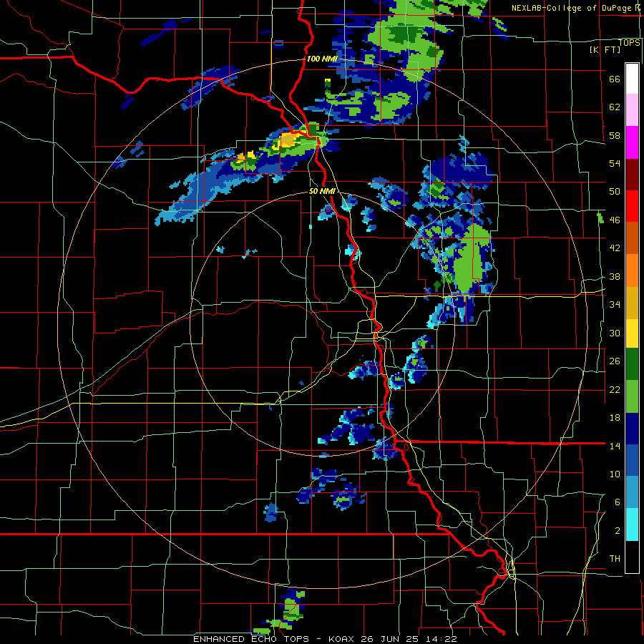
Task: Click the 100 NMI range ring label
Action: click(x=322, y=59)
